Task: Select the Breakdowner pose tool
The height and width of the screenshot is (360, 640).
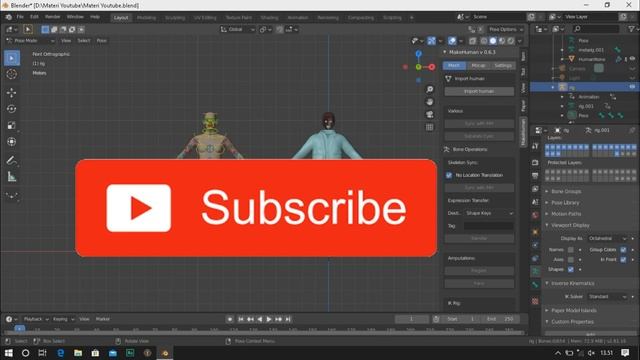Action: (12, 196)
